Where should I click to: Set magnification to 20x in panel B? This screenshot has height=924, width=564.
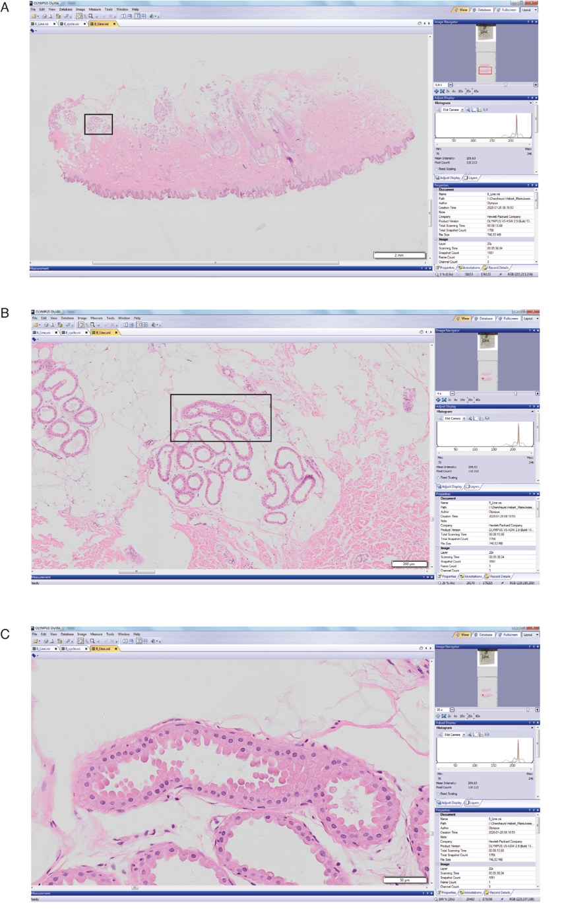click(x=470, y=399)
